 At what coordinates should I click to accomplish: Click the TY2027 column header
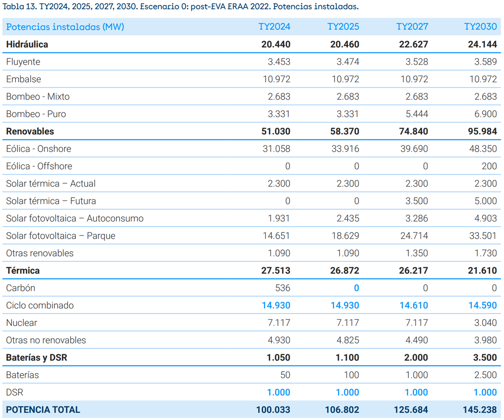tap(412, 27)
